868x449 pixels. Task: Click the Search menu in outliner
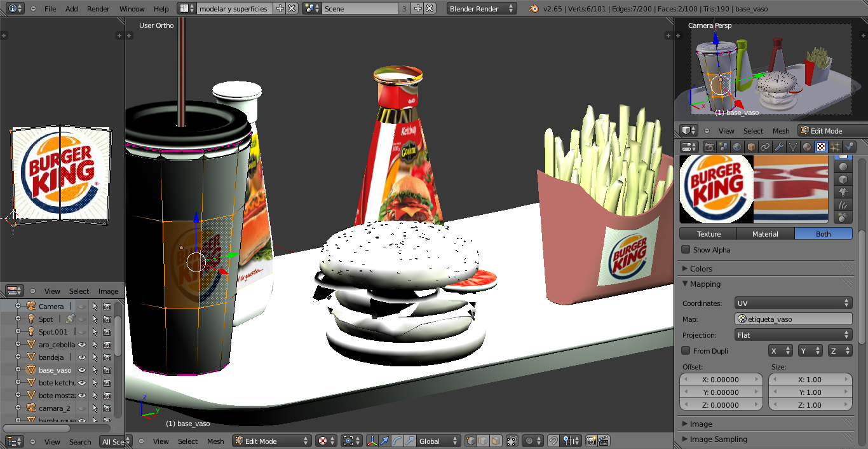(x=80, y=442)
